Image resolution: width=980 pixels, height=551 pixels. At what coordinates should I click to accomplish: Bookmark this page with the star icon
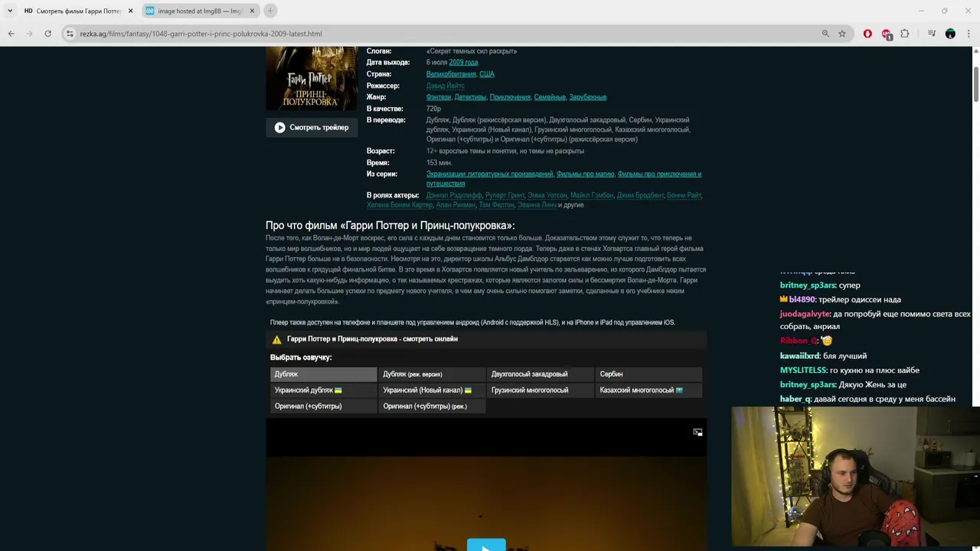tap(842, 34)
